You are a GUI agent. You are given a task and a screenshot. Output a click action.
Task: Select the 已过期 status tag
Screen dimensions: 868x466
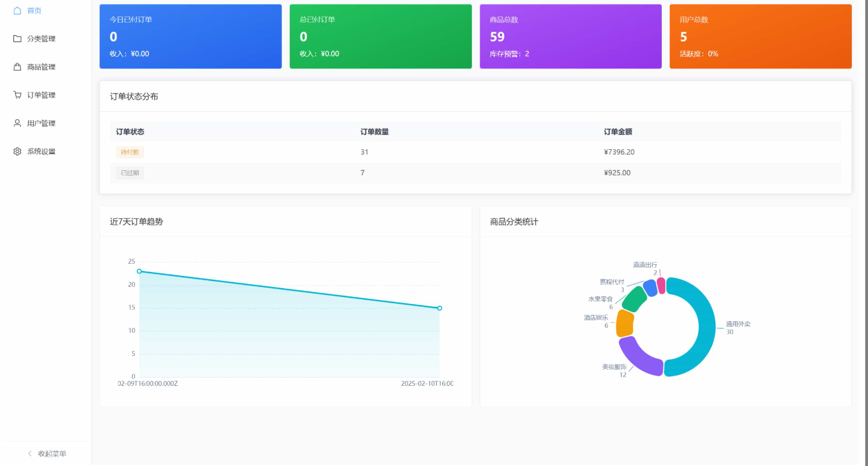[130, 173]
